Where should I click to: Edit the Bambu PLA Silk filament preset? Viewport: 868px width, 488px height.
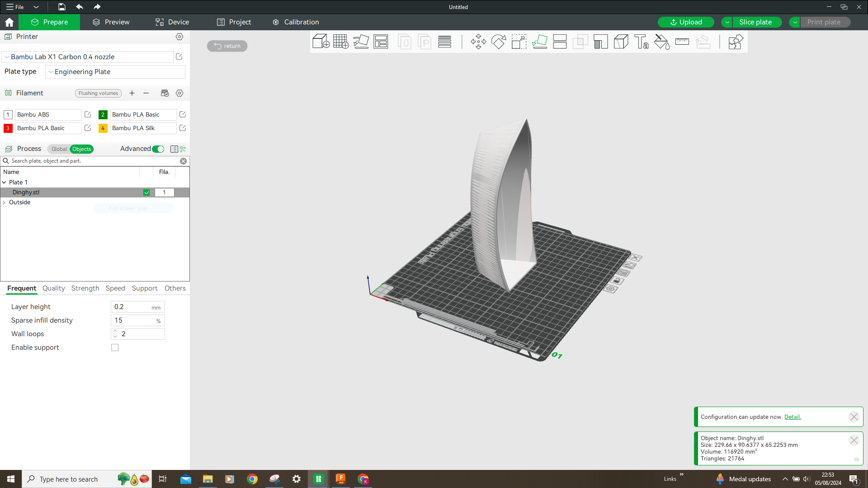pos(183,128)
